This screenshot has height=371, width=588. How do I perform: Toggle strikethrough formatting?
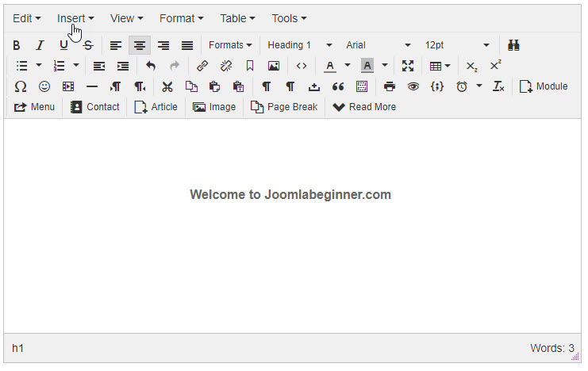[88, 45]
